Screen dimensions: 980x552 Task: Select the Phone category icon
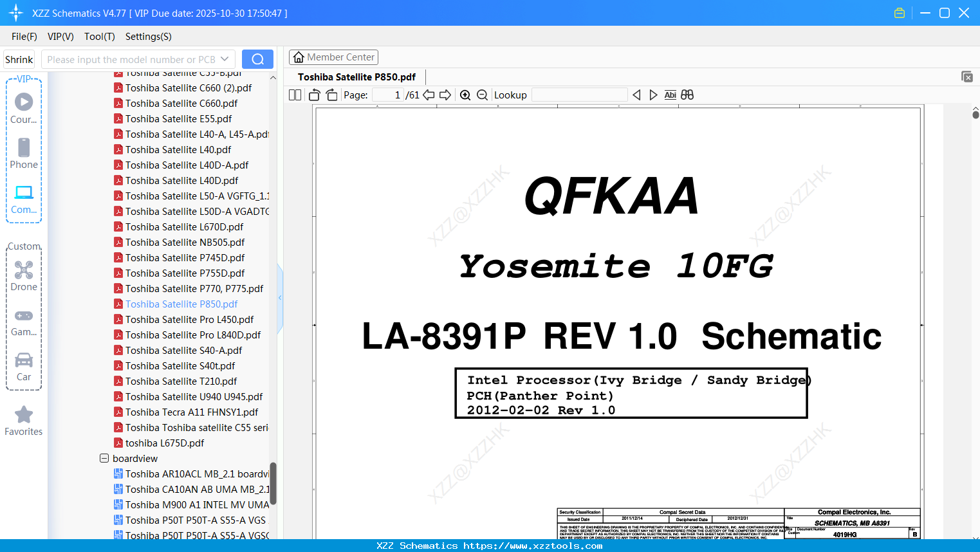(24, 153)
